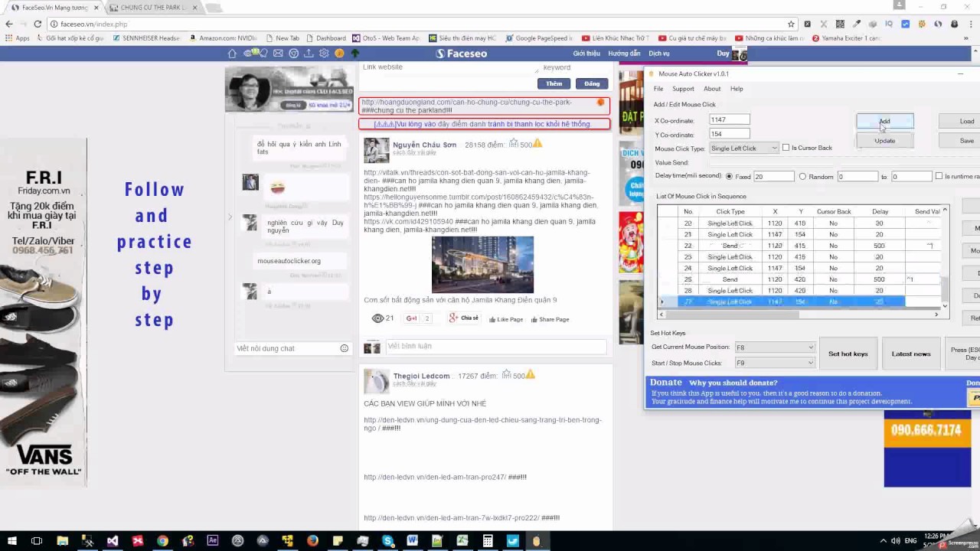
Task: Open Hướng dẫn in Faceseo navigation
Action: (x=624, y=54)
